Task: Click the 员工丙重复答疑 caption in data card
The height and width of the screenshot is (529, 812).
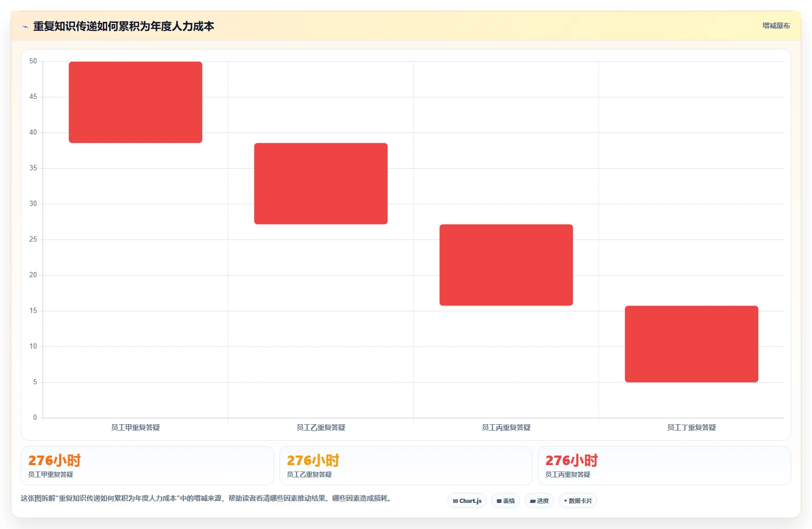Action: point(568,475)
